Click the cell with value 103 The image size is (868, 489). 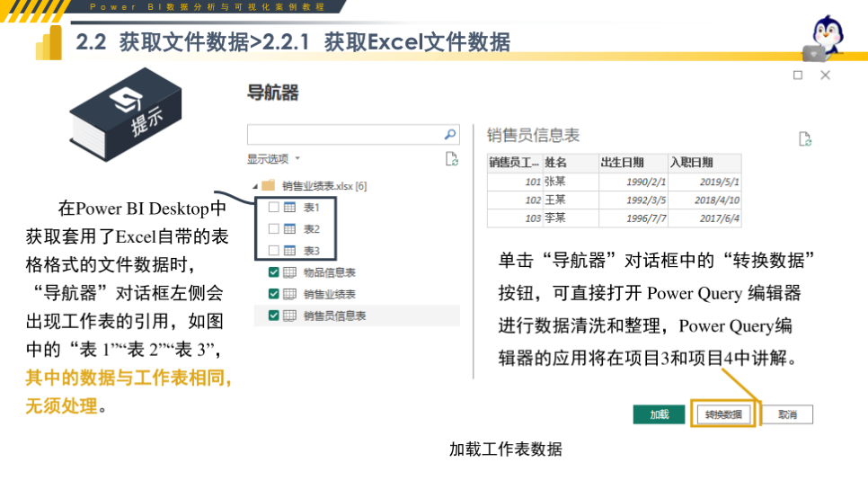(x=515, y=218)
